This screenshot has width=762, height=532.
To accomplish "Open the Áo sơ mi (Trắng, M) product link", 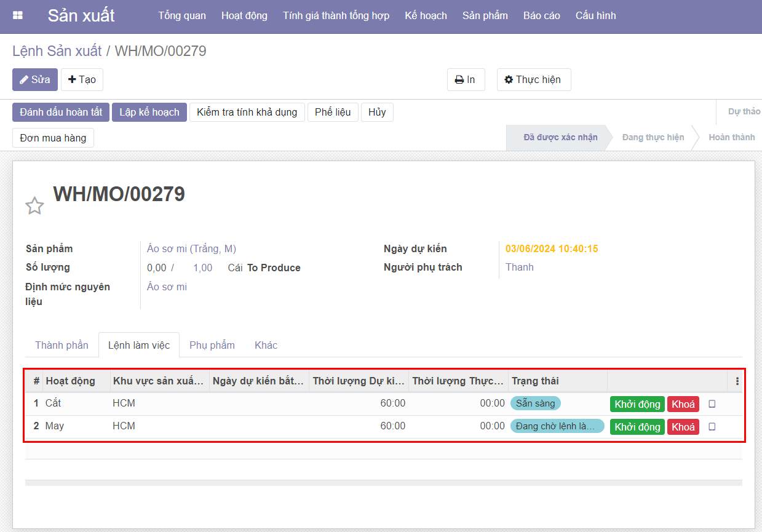I will 191,248.
